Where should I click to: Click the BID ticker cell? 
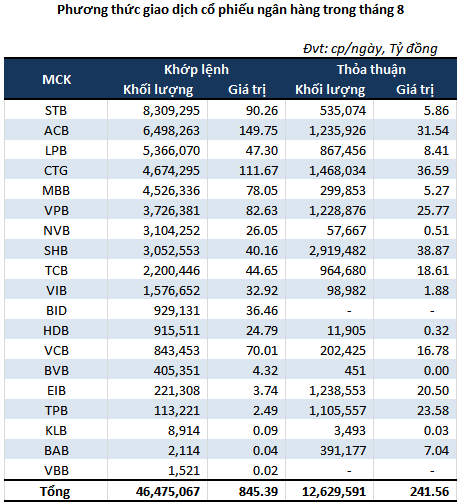coord(56,311)
